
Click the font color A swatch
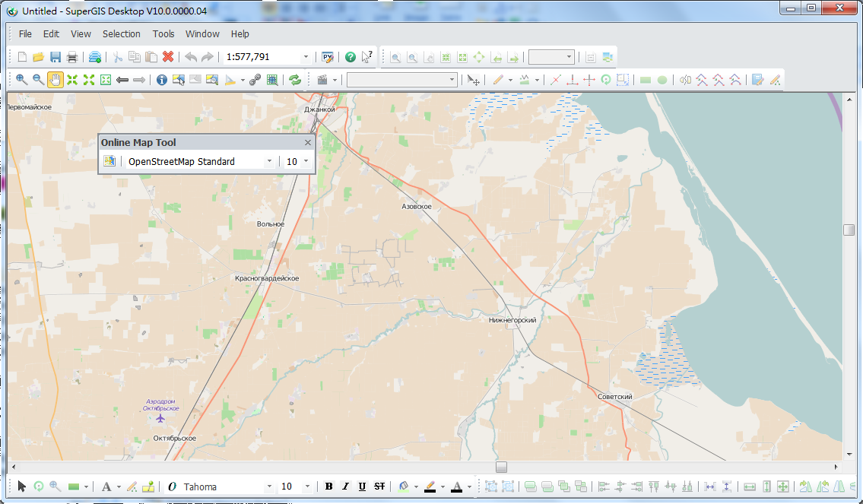[457, 487]
